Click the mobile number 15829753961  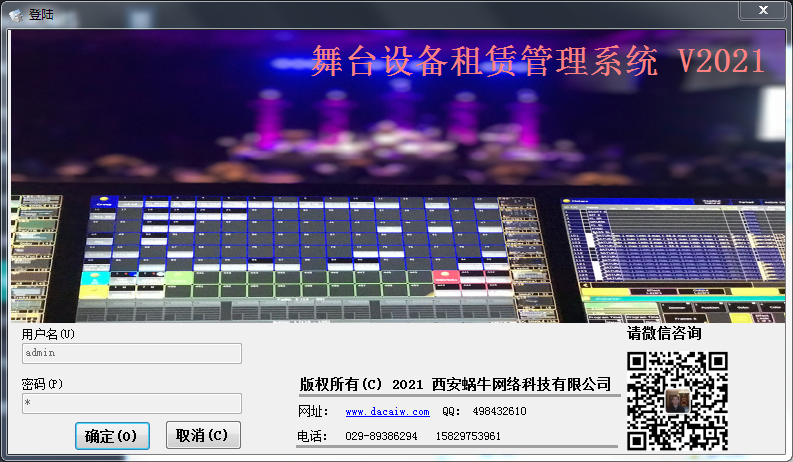click(468, 437)
